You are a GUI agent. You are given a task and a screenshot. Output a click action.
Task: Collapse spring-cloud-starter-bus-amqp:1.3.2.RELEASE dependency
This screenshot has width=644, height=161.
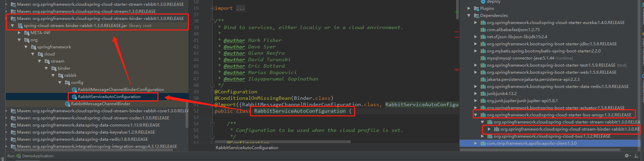(476, 115)
